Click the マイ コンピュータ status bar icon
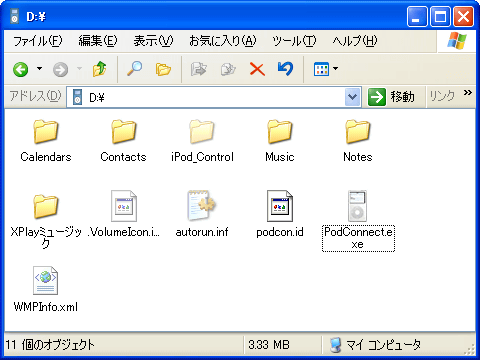 (x=336, y=345)
